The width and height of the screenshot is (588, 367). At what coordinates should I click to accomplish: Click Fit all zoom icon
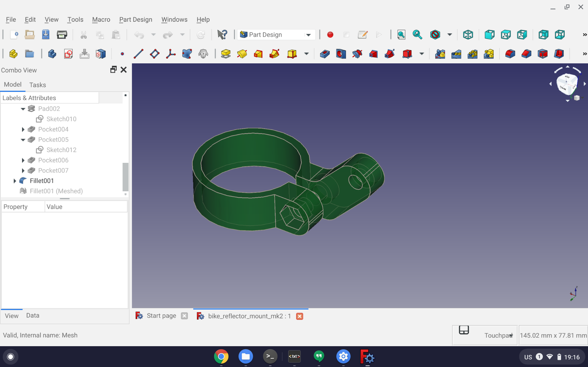tap(401, 35)
